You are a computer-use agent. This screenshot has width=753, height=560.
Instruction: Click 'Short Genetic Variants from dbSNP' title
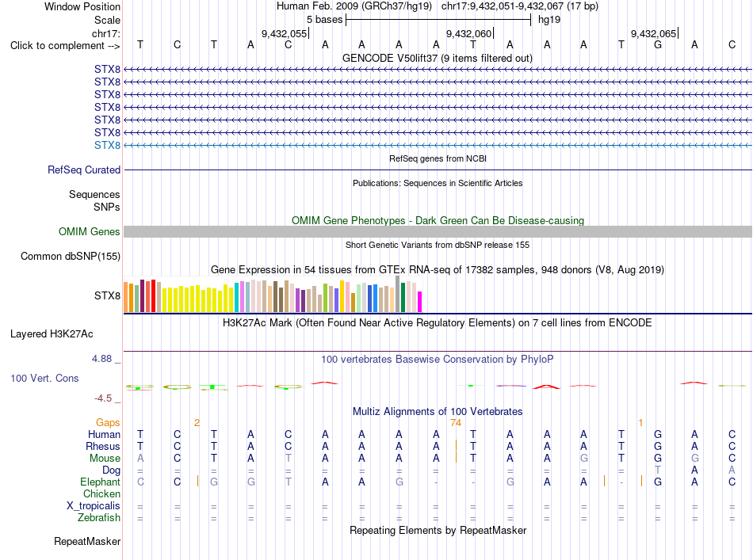pos(438,246)
